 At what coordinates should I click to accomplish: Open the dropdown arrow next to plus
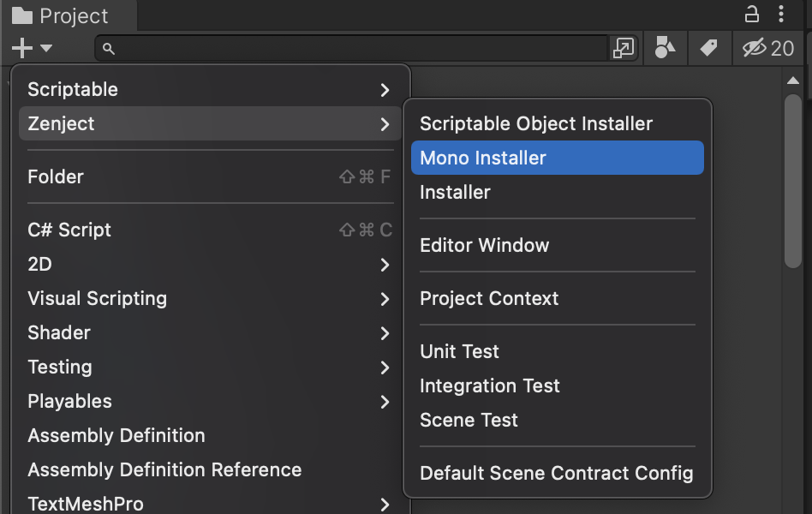(x=46, y=49)
